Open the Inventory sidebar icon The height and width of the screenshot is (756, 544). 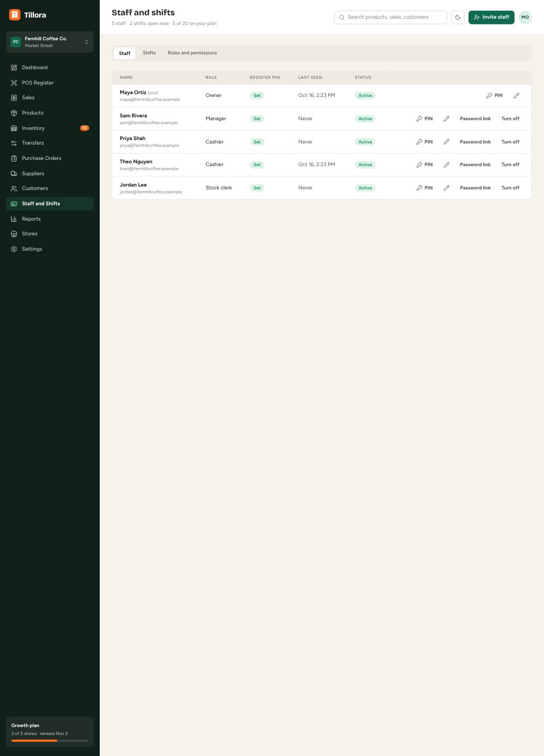click(14, 128)
